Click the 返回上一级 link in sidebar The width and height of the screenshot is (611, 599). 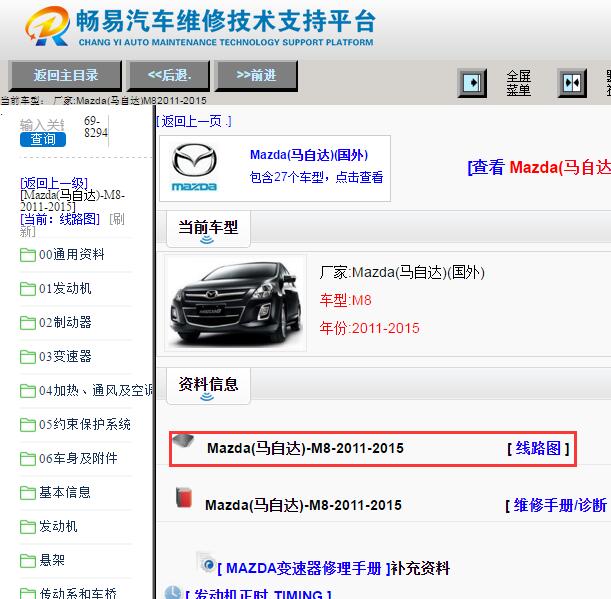54,183
